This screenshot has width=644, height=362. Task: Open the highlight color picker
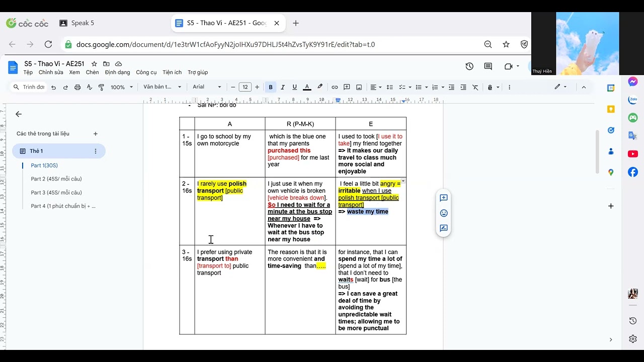pyautogui.click(x=319, y=87)
